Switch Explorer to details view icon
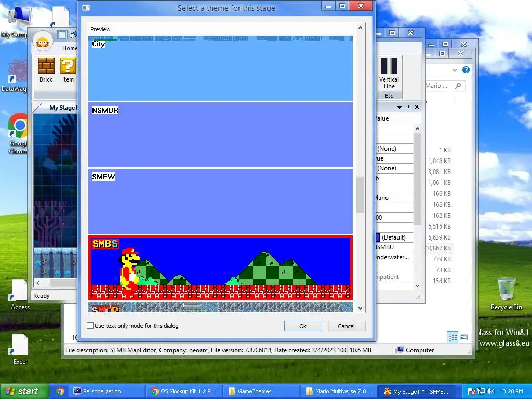The height and width of the screenshot is (399, 532). 453,337
